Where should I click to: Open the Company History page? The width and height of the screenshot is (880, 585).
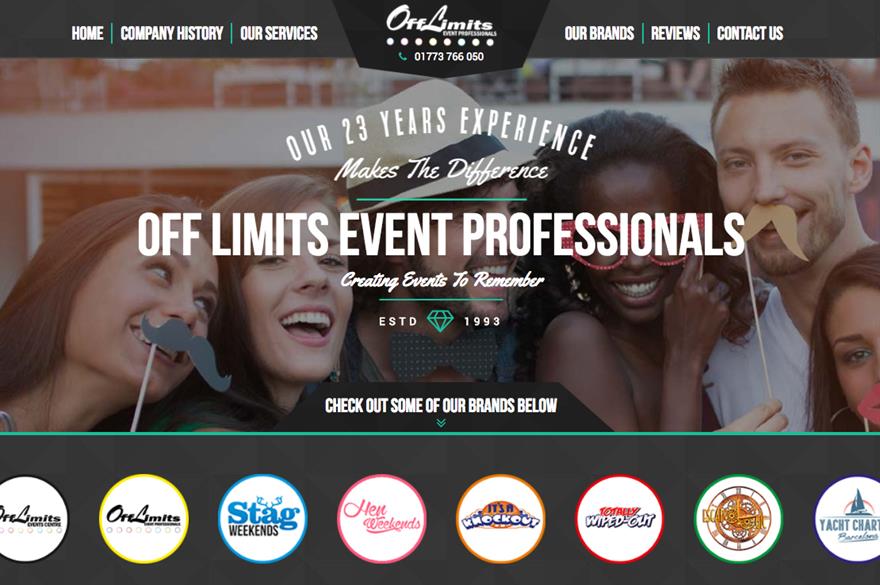(x=172, y=34)
